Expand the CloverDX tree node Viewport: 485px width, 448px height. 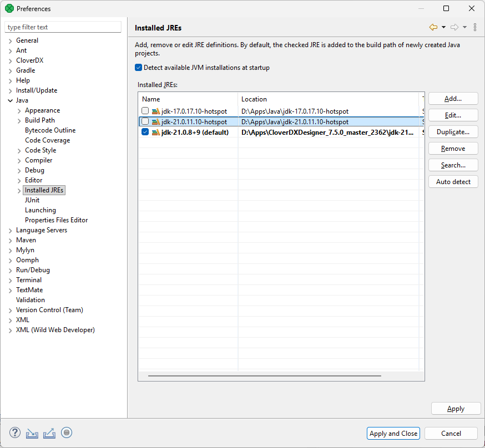coord(10,61)
